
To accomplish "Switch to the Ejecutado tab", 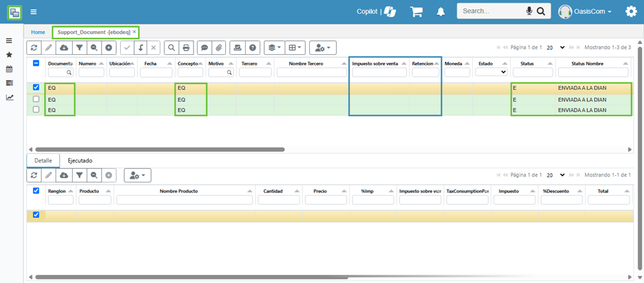I will [x=80, y=161].
